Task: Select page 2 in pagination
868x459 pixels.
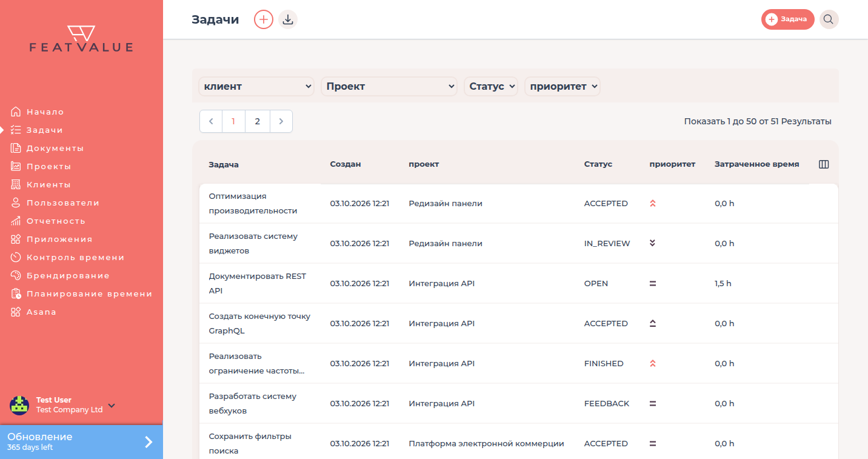Action: [258, 121]
